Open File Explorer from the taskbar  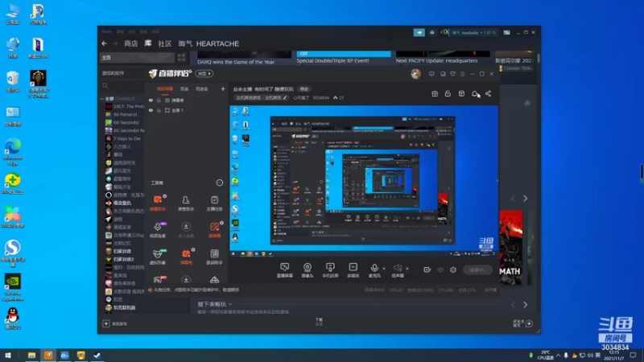tap(31, 356)
